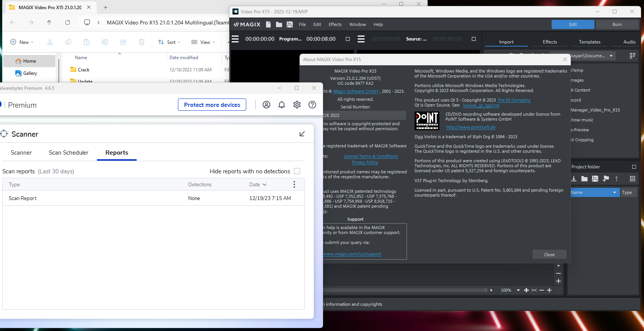Open License Terms & Conditions link

pos(371,156)
